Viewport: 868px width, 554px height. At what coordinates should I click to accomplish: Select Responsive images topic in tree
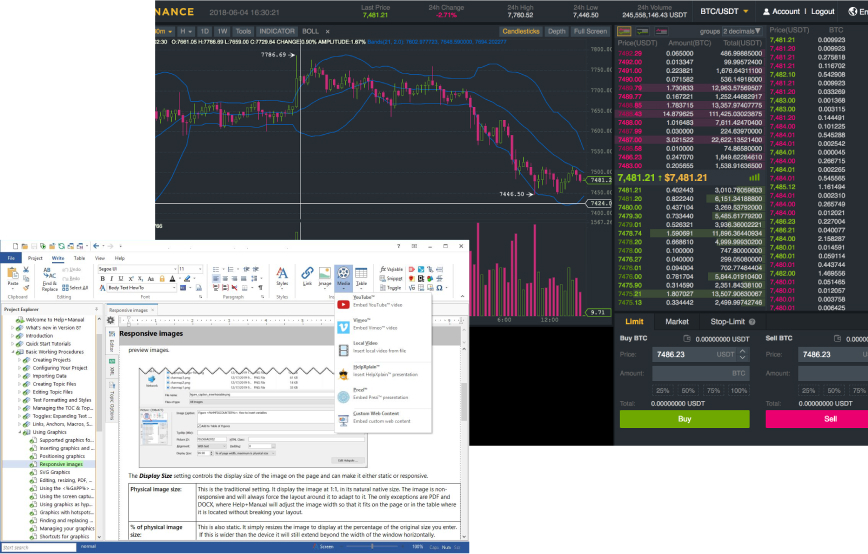(x=60, y=464)
